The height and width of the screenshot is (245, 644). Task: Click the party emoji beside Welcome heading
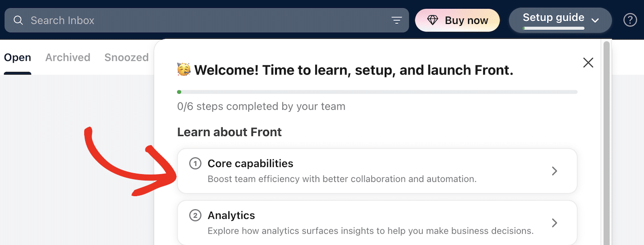pos(184,70)
